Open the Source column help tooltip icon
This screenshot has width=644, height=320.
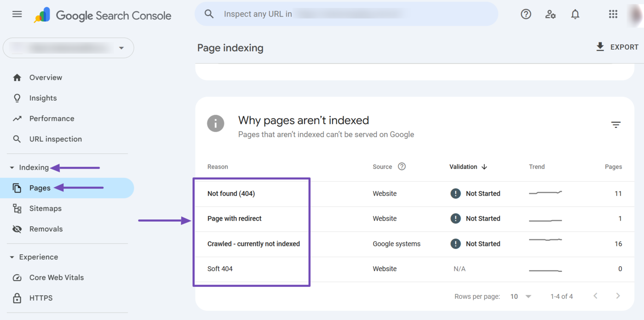pyautogui.click(x=402, y=166)
